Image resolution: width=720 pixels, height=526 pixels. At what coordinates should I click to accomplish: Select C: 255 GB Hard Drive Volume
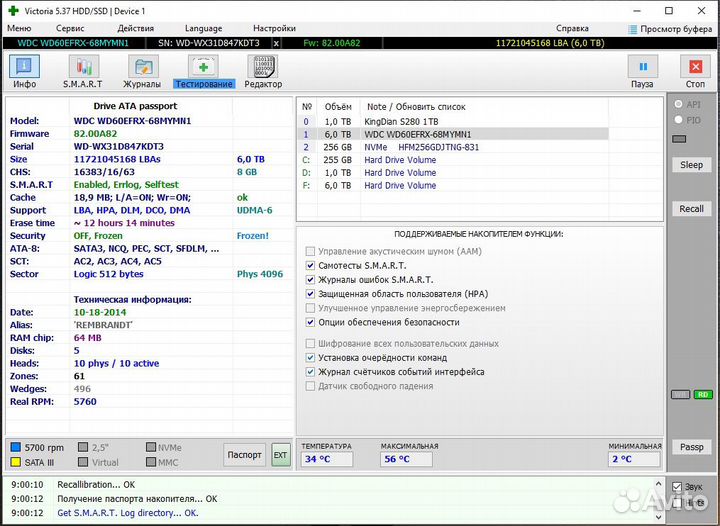pos(453,160)
